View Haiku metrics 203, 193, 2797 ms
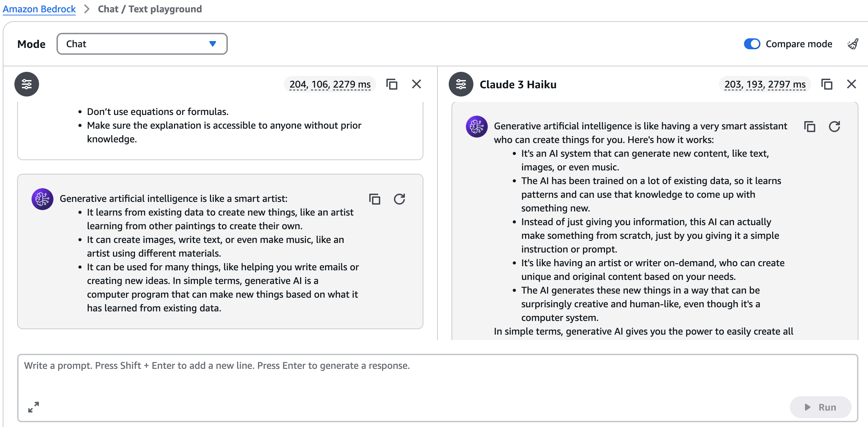Viewport: 868px width, 427px height. [x=765, y=84]
